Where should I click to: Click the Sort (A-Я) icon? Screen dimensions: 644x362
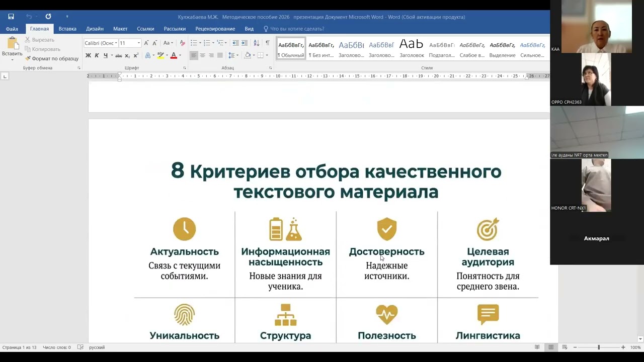click(257, 43)
